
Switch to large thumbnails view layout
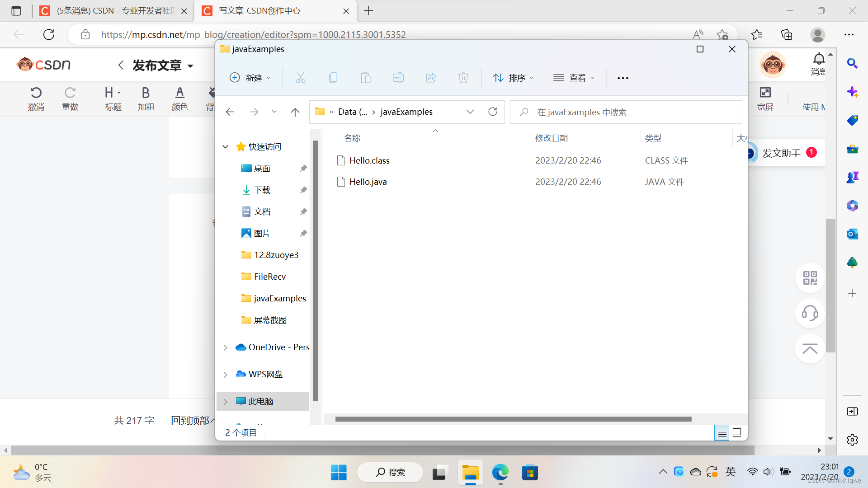(x=737, y=433)
